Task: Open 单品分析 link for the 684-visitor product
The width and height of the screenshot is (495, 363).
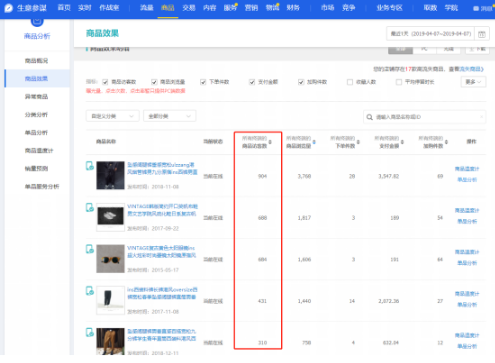Action: [467, 263]
